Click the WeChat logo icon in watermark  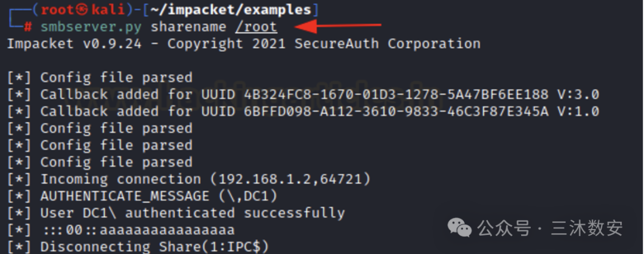[459, 227]
